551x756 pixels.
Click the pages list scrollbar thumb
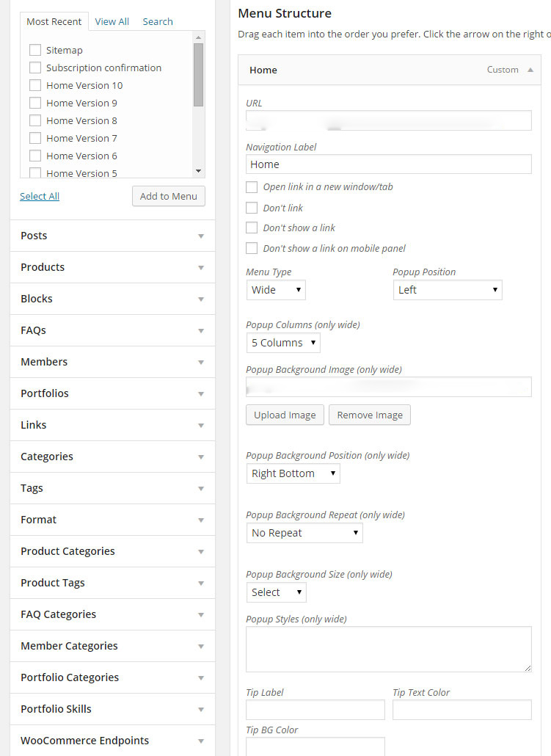click(199, 75)
